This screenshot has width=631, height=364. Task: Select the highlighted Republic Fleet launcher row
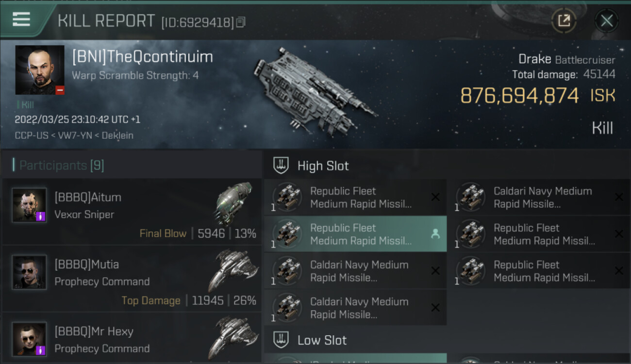(354, 234)
